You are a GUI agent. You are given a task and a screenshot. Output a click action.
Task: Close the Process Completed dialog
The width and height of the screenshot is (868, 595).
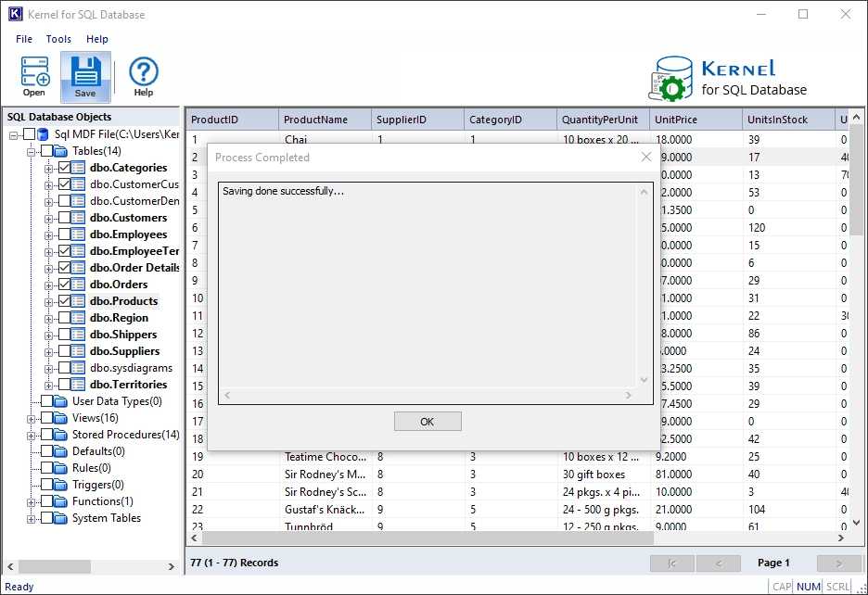point(646,158)
